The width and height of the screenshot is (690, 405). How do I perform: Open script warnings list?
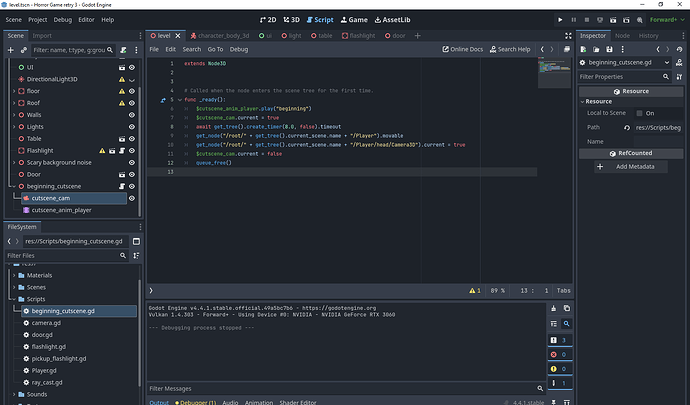[x=475, y=291]
